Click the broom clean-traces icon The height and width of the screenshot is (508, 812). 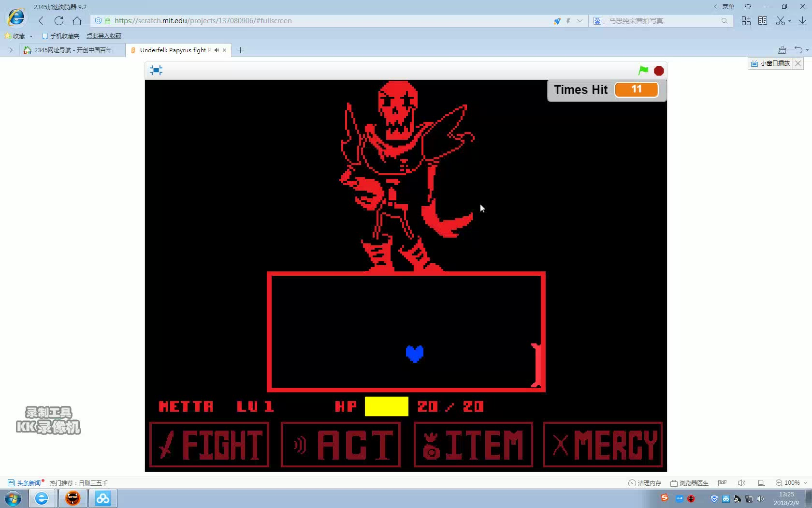782,50
